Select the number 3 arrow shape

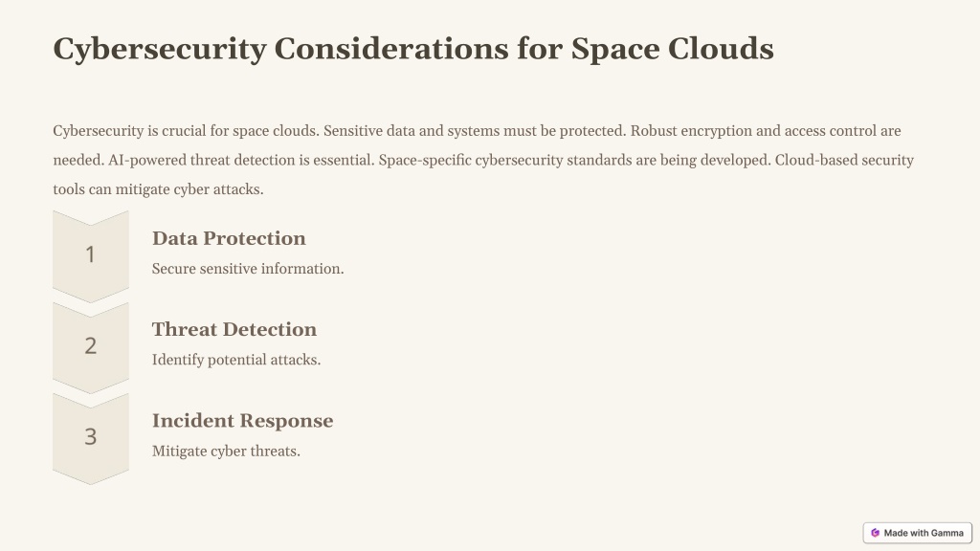click(x=91, y=438)
